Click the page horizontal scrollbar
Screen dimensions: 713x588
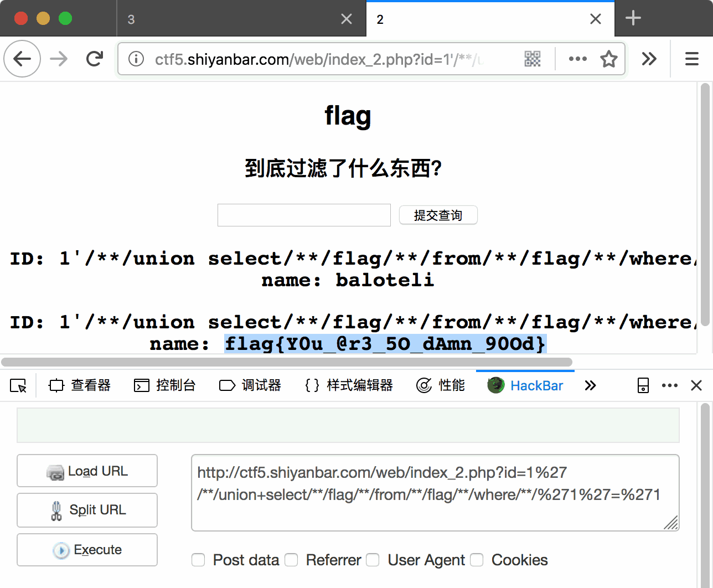click(287, 362)
